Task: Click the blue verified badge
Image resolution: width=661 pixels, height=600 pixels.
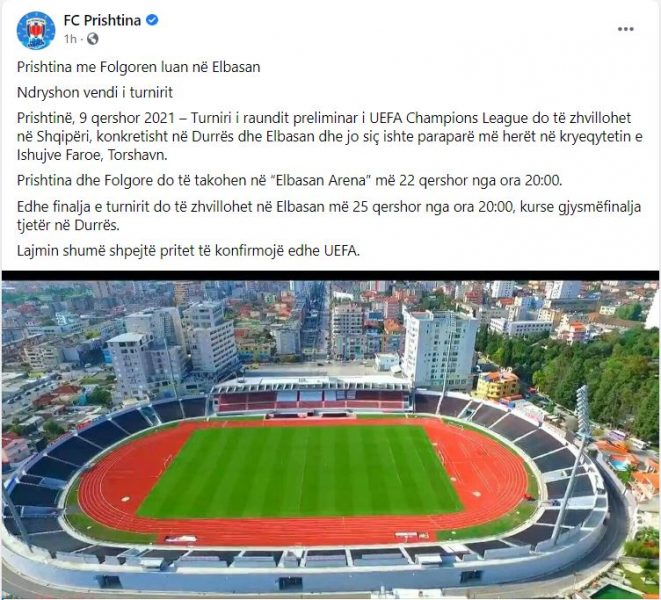Action: (152, 20)
